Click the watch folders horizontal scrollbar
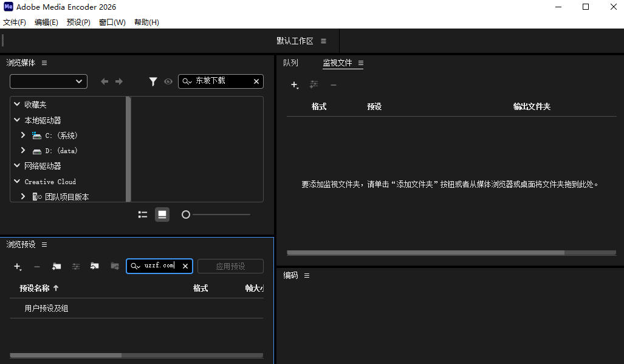Viewport: 624px width, 364px height. coord(451,253)
